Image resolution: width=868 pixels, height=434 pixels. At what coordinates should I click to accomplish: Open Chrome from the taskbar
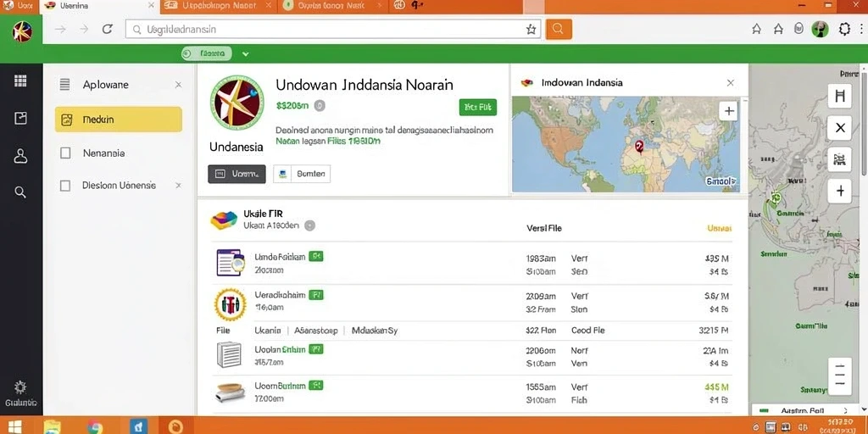coord(95,426)
